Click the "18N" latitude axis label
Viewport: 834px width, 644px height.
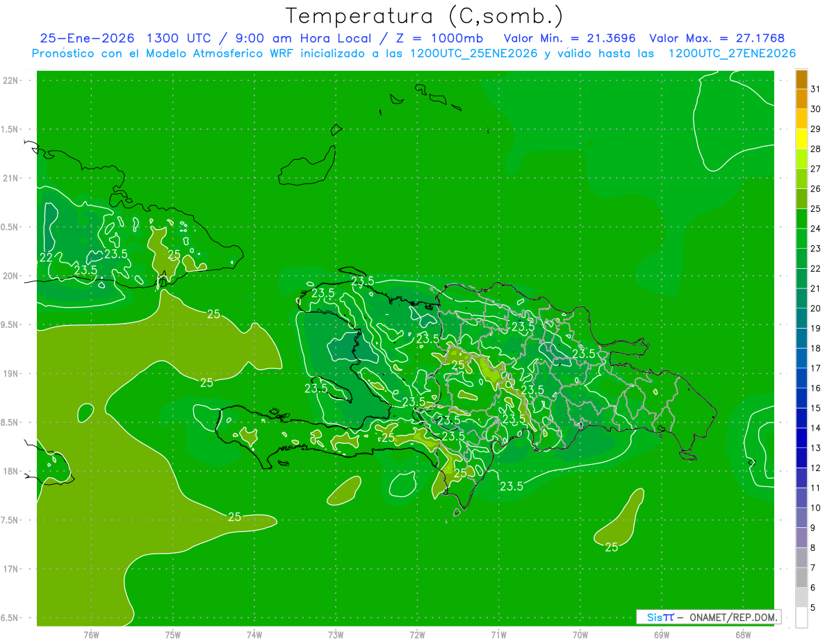[x=10, y=472]
